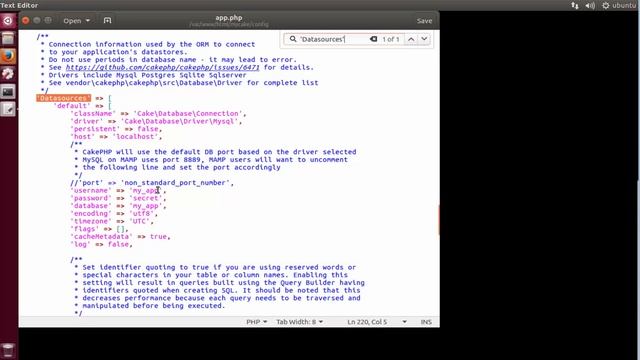The image size is (640, 360).
Task: Click the editor's vertical scrollbar marker
Action: tap(439, 220)
